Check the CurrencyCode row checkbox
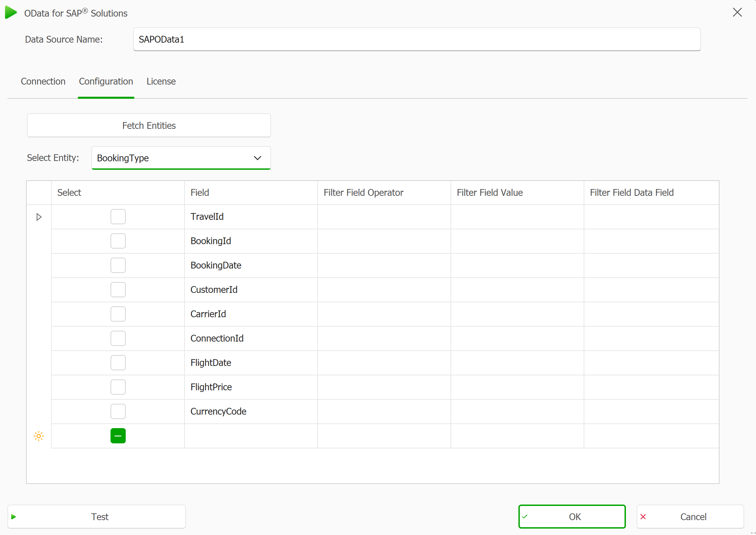This screenshot has width=756, height=535. click(x=118, y=412)
